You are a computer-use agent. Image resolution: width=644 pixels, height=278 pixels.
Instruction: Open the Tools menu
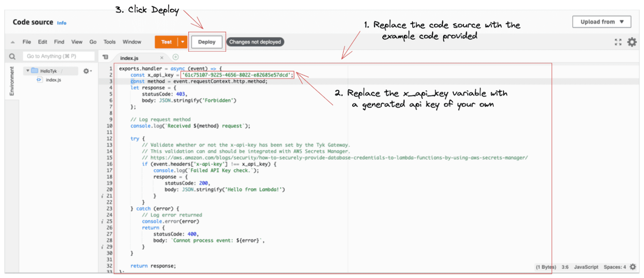109,42
